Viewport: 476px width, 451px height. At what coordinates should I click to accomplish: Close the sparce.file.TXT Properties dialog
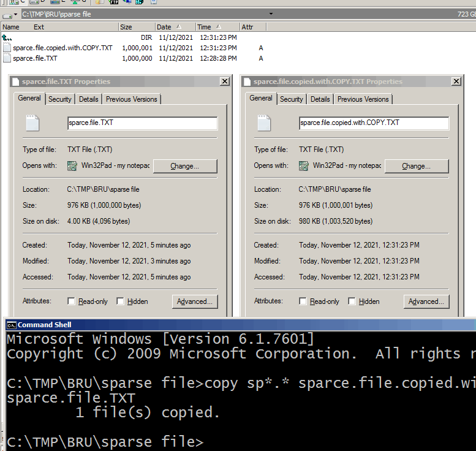225,81
